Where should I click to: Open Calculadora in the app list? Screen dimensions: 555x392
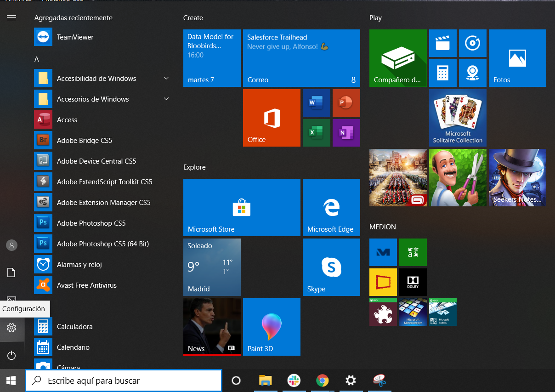tap(102, 327)
